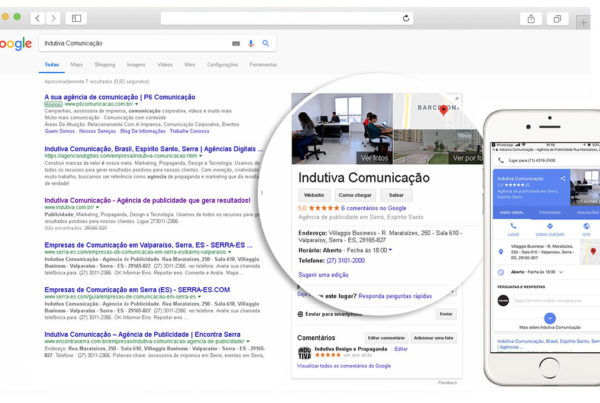Screen dimensions: 600x403
Task: Open the dropdown arrow beside www.indutiva.com.br
Action: [98, 207]
